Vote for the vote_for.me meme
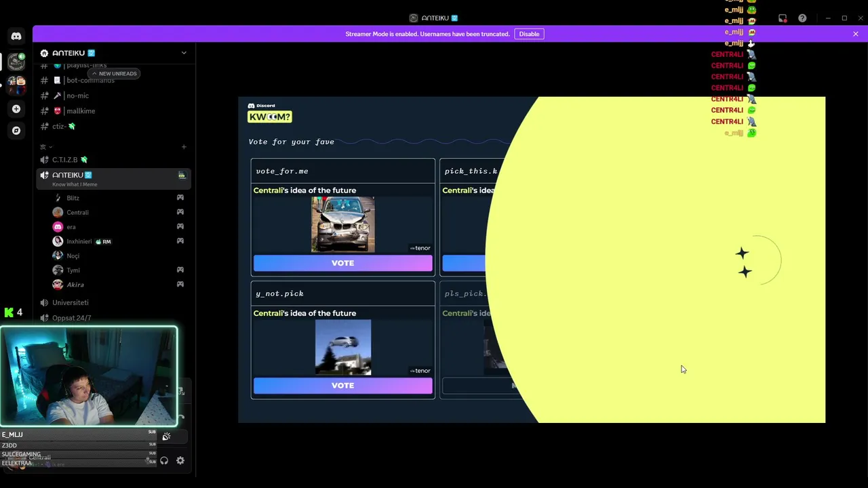The height and width of the screenshot is (488, 868). pyautogui.click(x=342, y=263)
